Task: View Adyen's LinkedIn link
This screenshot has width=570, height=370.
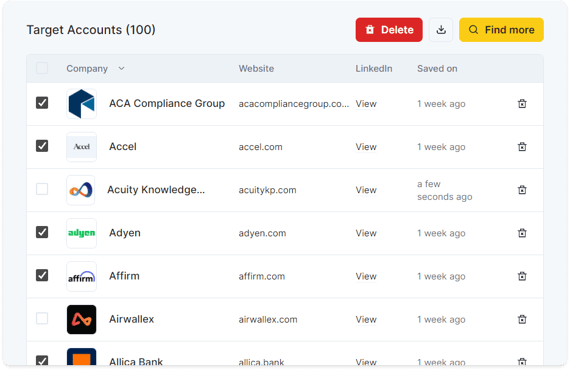Action: point(366,233)
